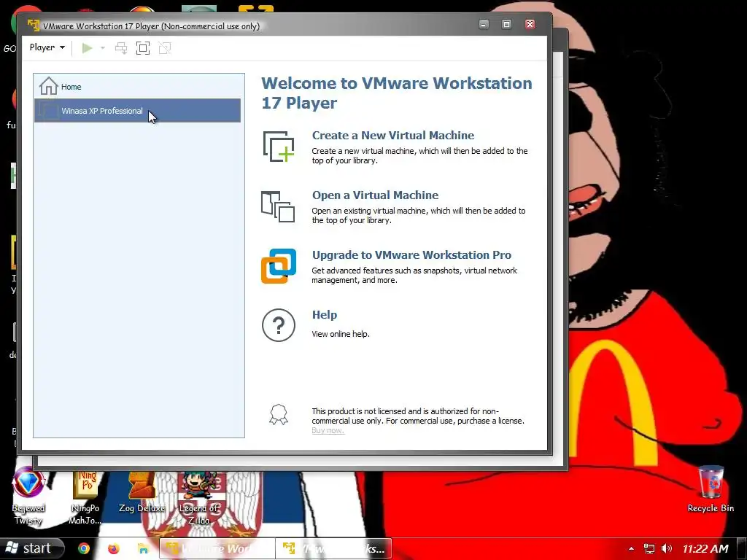This screenshot has width=747, height=560.
Task: Switch to second VMware taskbar button
Action: pyautogui.click(x=333, y=548)
